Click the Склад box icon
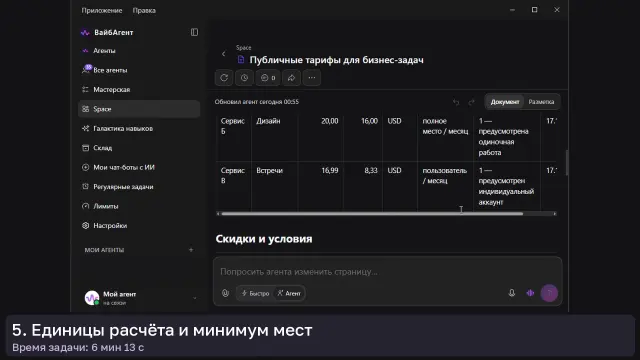This screenshot has width=640, height=360. 85,148
